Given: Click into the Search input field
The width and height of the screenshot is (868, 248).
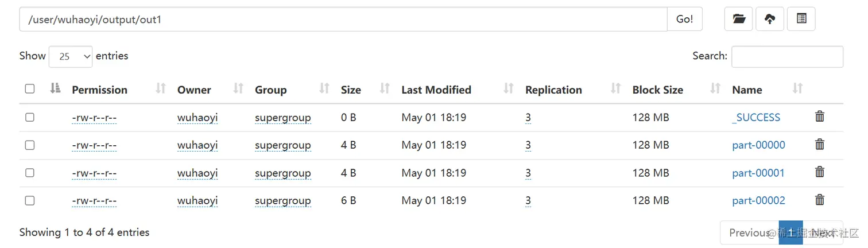Looking at the screenshot, I should pyautogui.click(x=787, y=56).
